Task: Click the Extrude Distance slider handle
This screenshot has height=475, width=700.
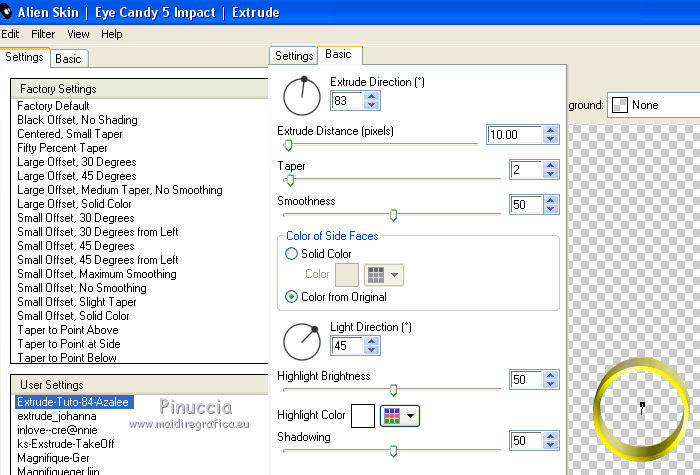Action: (288, 145)
